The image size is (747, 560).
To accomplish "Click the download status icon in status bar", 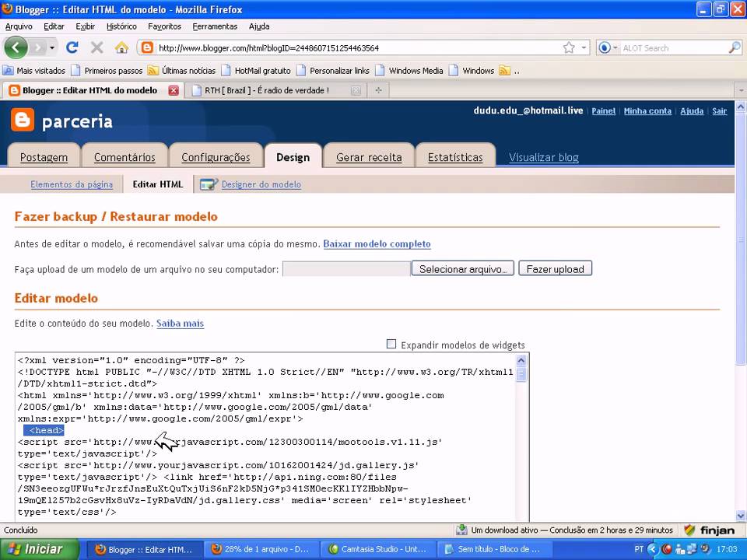I will point(461,530).
